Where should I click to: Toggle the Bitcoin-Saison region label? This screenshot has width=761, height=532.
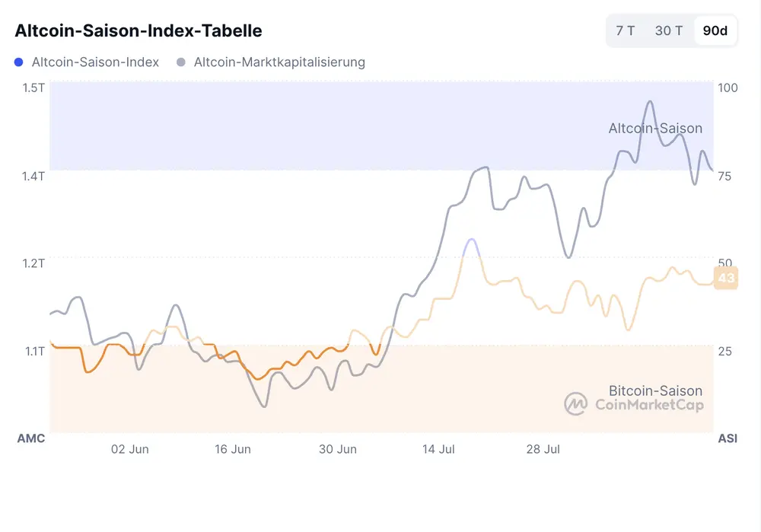(655, 390)
